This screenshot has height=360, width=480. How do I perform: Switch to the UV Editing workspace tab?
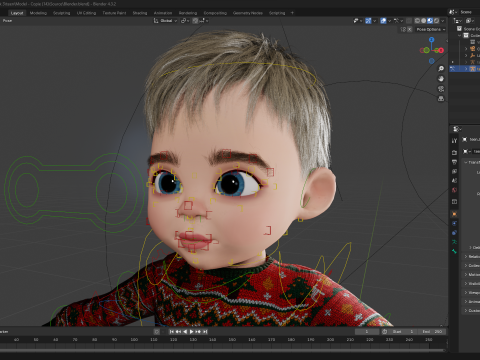tap(86, 13)
